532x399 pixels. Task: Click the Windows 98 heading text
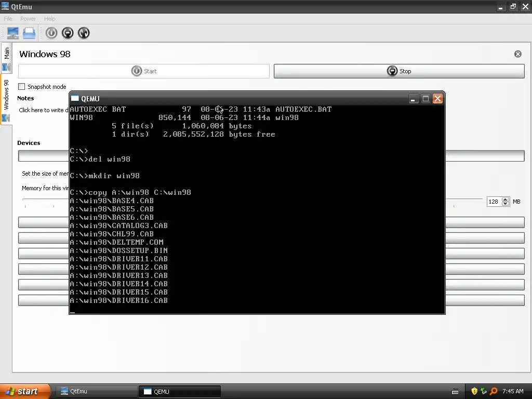45,54
